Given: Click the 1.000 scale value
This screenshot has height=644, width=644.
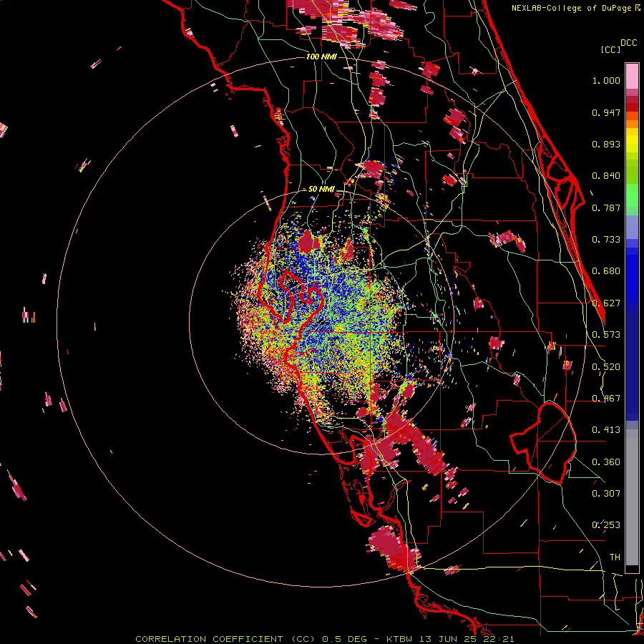Looking at the screenshot, I should coord(606,80).
